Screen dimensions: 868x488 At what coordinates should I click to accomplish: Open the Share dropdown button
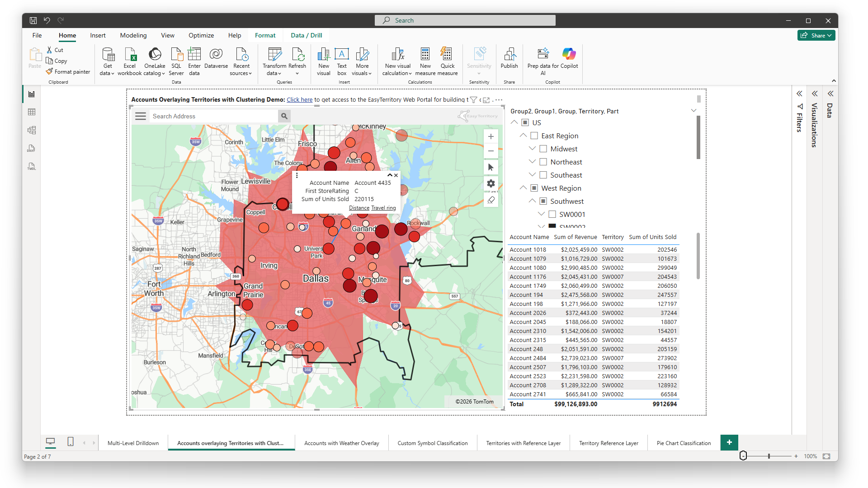pyautogui.click(x=817, y=35)
